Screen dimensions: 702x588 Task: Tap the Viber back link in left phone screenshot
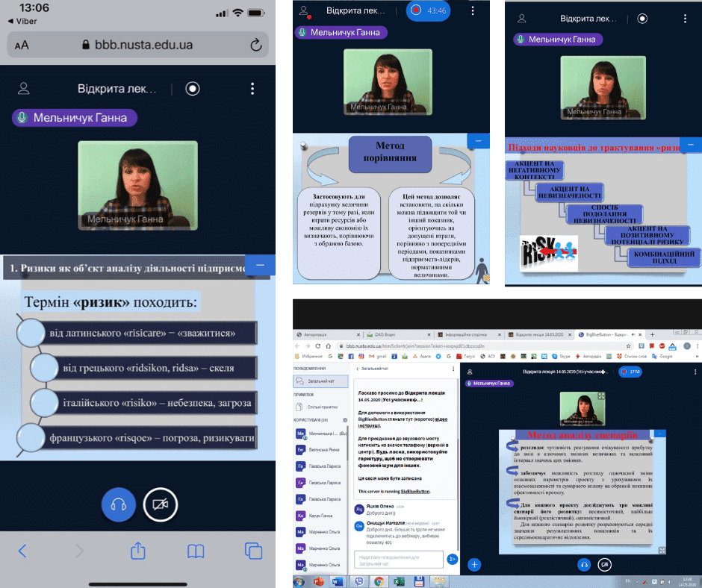[22, 21]
